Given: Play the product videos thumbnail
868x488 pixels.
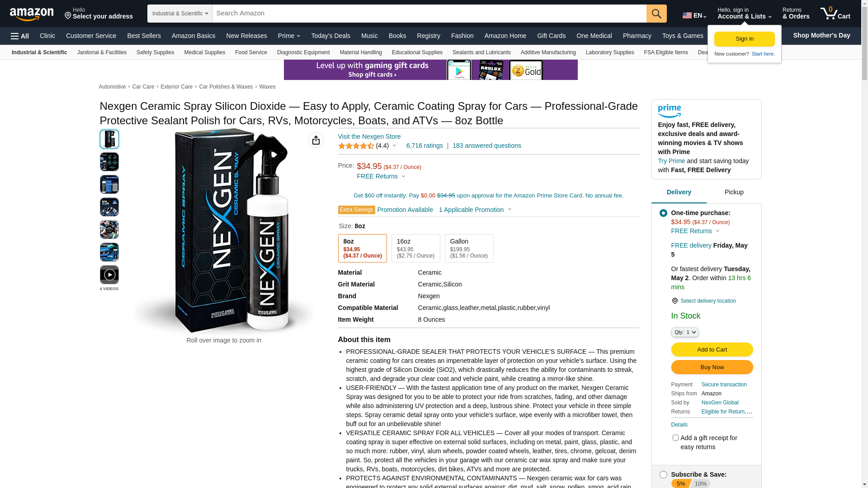Looking at the screenshot, I should point(109,275).
